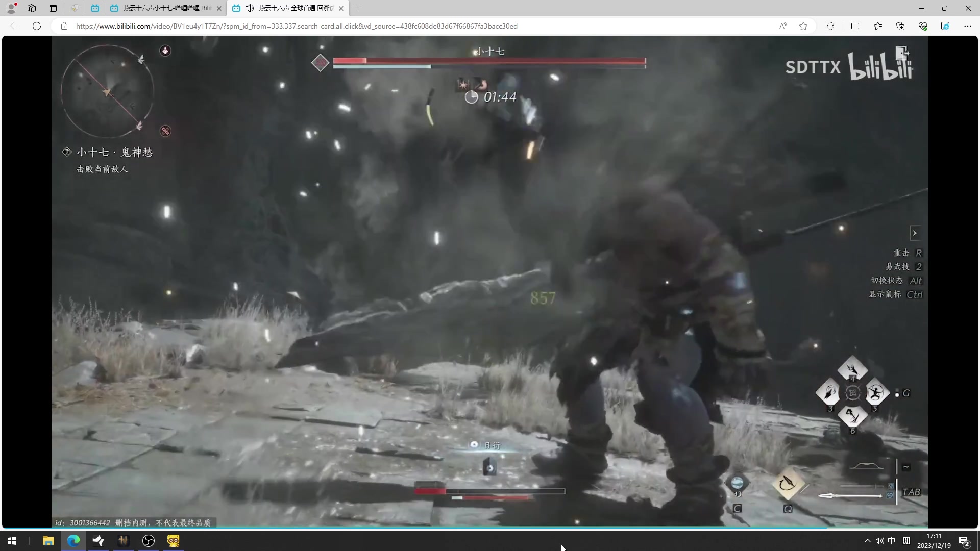The height and width of the screenshot is (551, 980).
Task: Open OBS Studio from the taskbar
Action: click(x=148, y=541)
